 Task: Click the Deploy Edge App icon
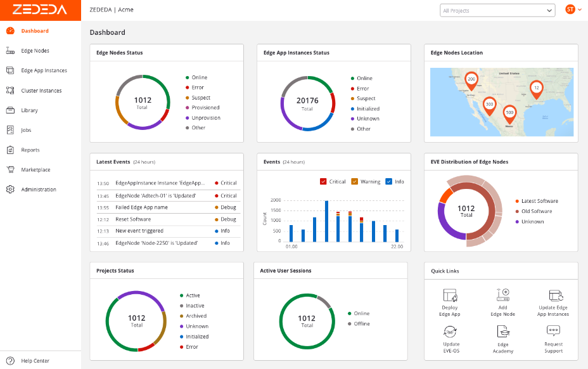click(450, 295)
